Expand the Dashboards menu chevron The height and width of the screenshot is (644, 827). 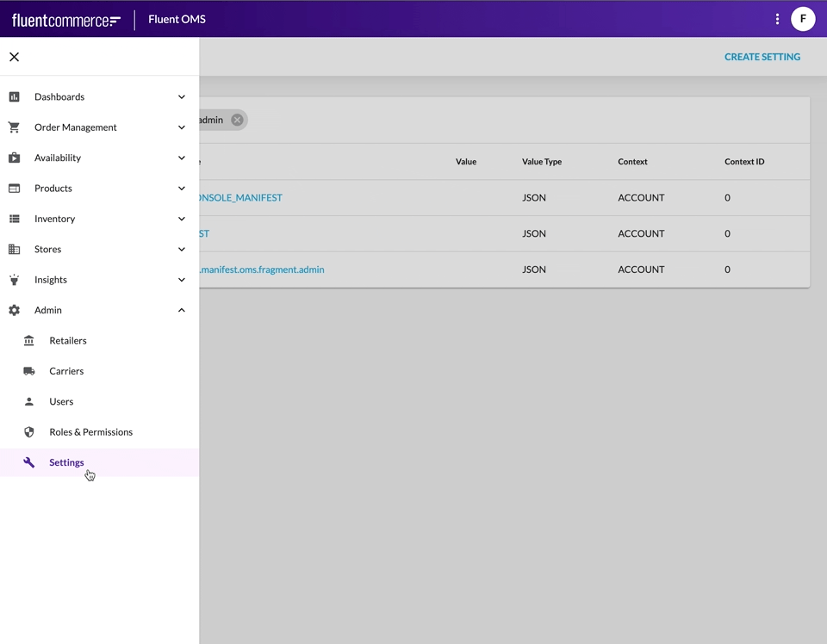tap(181, 97)
